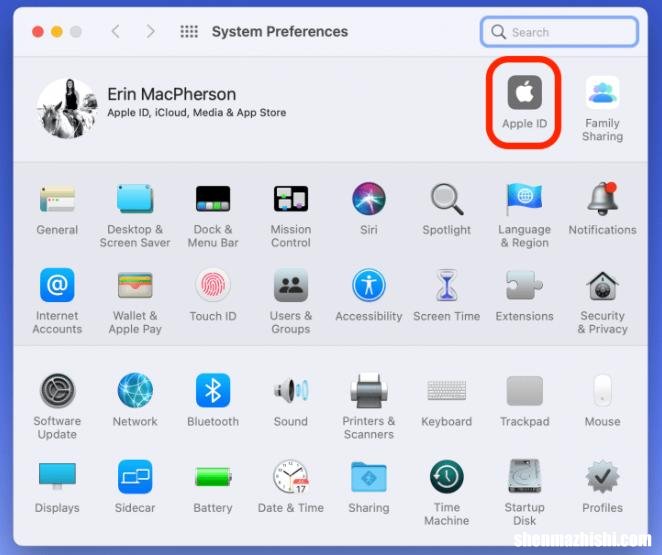Go forward with the right chevron button
Viewport: 662px width, 555px height.
click(x=150, y=32)
